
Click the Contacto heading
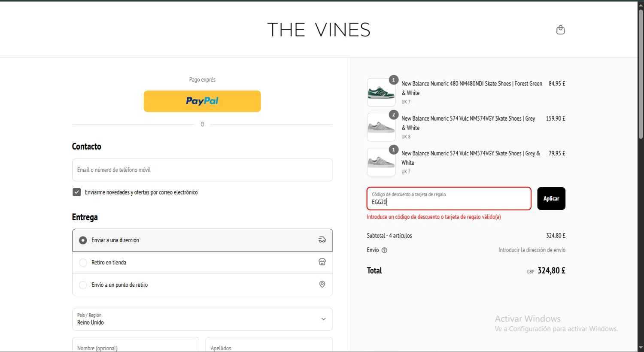tap(86, 146)
